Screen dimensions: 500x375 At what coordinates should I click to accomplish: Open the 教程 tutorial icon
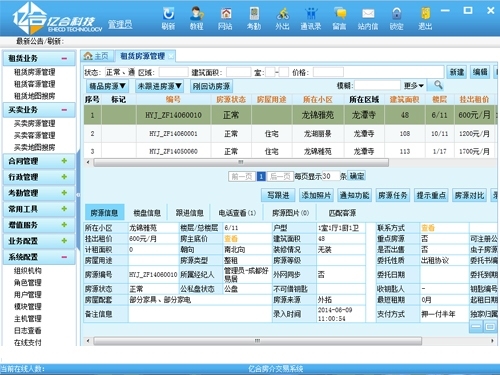tap(197, 14)
